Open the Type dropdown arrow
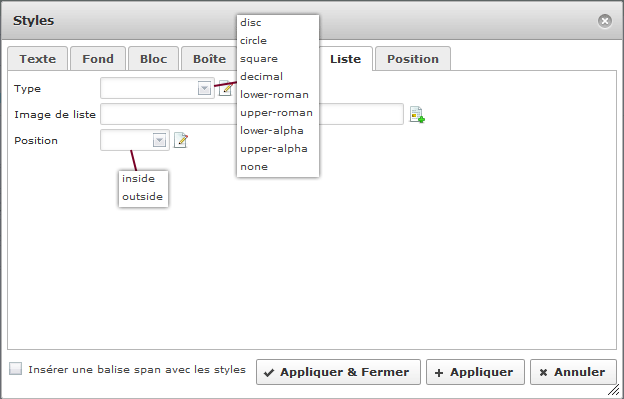This screenshot has height=399, width=624. click(204, 88)
